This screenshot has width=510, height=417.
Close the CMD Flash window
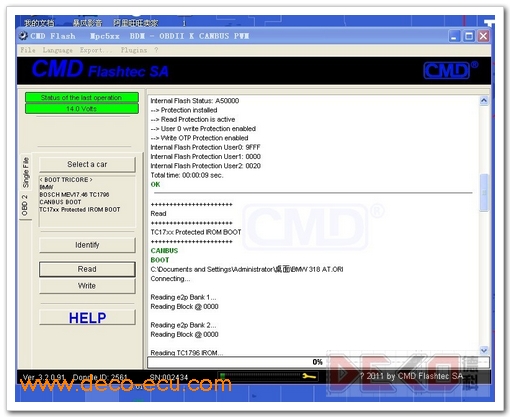click(484, 36)
